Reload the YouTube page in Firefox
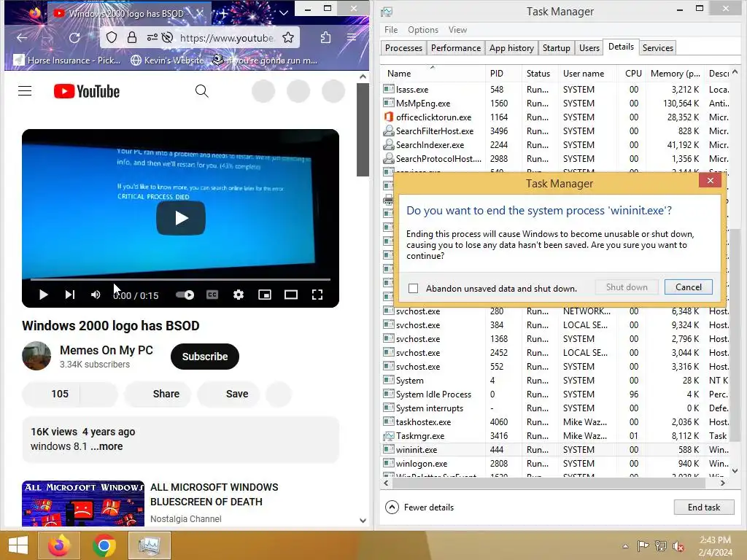Image resolution: width=747 pixels, height=560 pixels. click(x=74, y=38)
